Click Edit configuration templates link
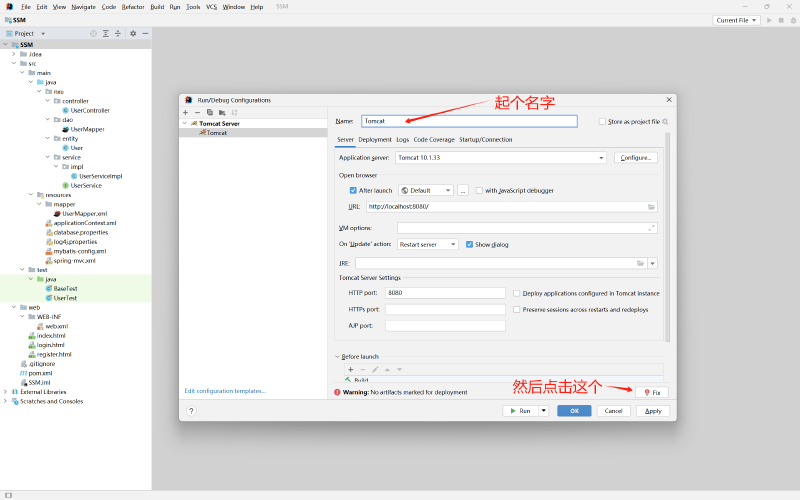Viewport: 800px width, 500px height. (225, 391)
